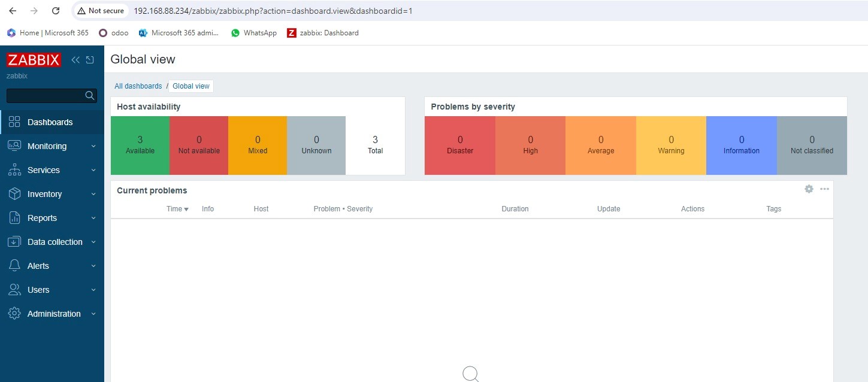
Task: Click the Zabbix logo
Action: [34, 60]
